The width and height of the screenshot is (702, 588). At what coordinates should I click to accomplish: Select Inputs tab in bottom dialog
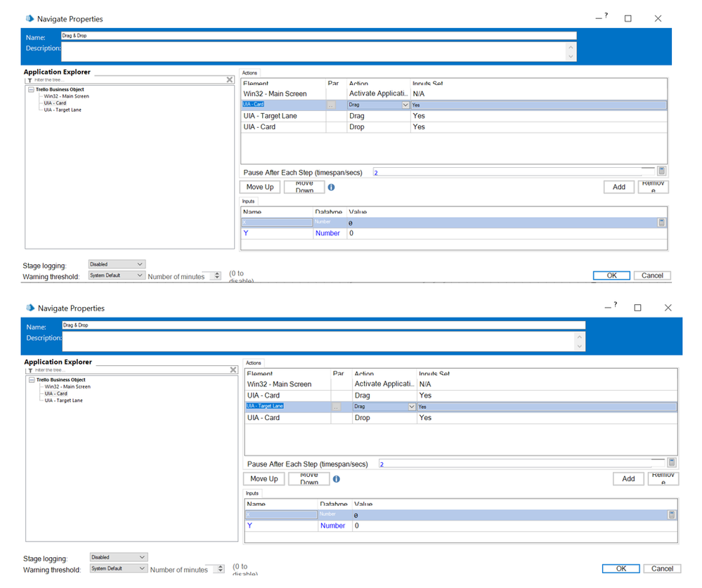(x=252, y=493)
